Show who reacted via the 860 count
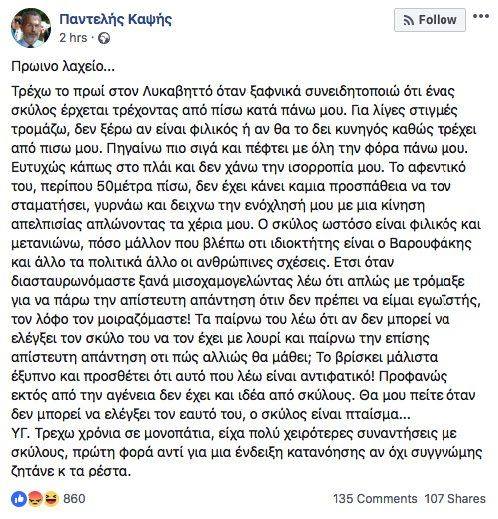Image resolution: width=498 pixels, height=519 pixels. pyautogui.click(x=74, y=499)
